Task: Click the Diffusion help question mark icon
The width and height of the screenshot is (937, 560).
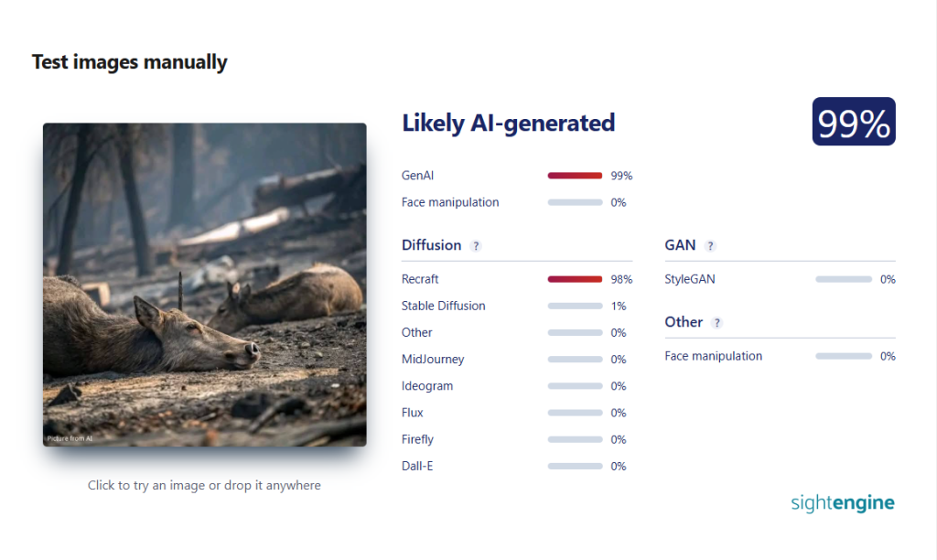Action: tap(475, 245)
